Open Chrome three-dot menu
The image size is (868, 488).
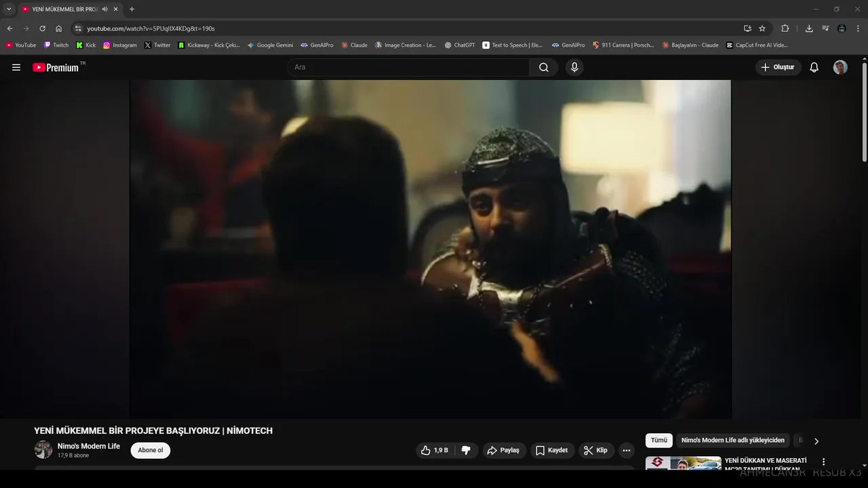point(859,28)
